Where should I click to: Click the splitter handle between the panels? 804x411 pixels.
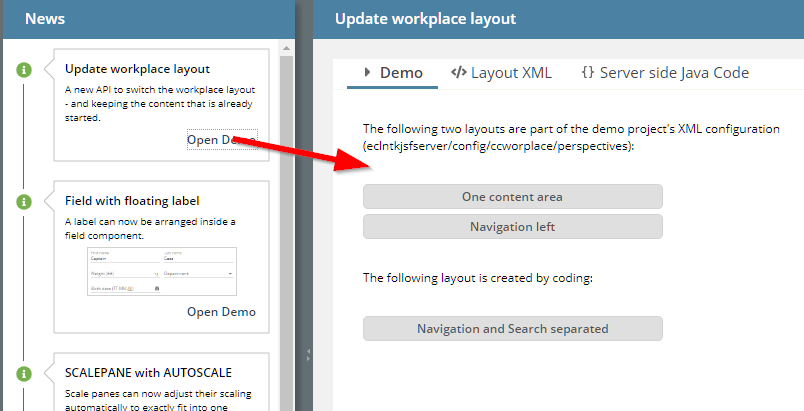tap(308, 351)
